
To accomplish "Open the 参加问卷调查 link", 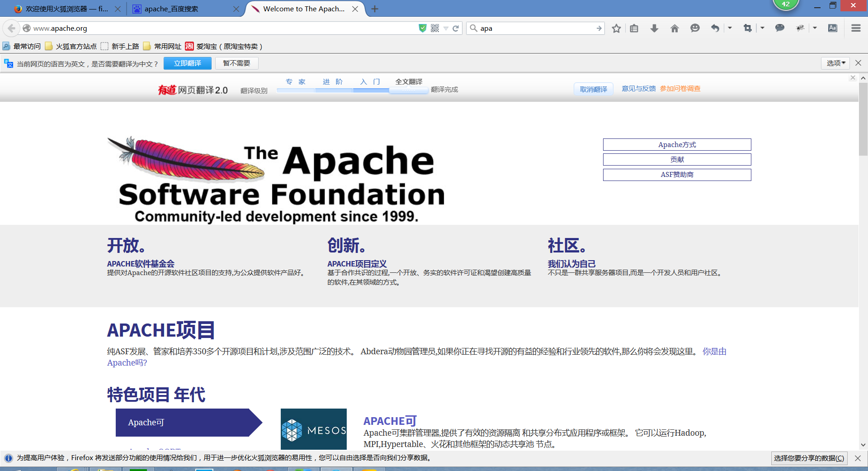I will click(680, 89).
